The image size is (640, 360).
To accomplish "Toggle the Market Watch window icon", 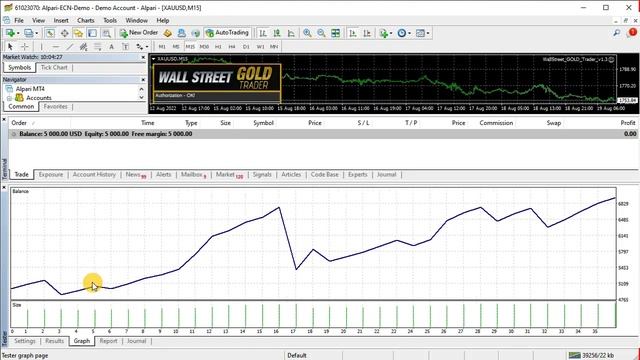I will 50,33.
